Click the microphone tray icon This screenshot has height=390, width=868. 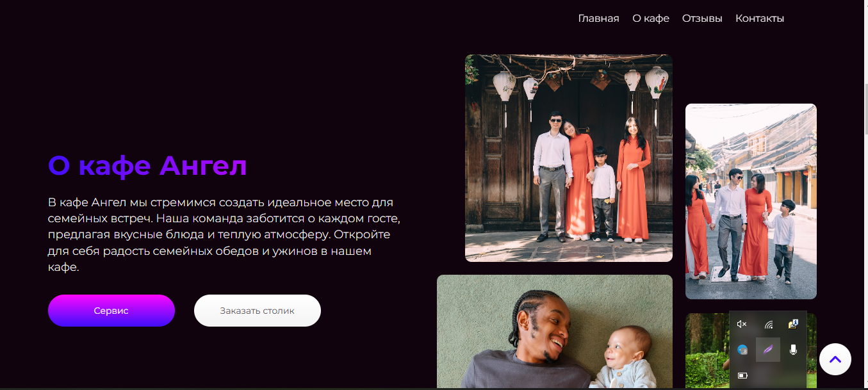pyautogui.click(x=794, y=350)
